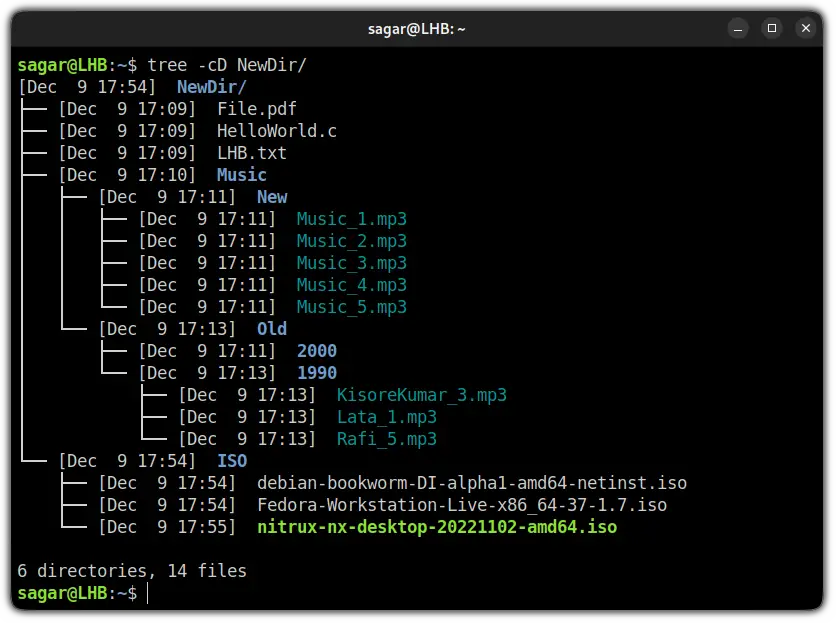
Task: Click the sagar@LHB title bar text
Action: pos(417,28)
